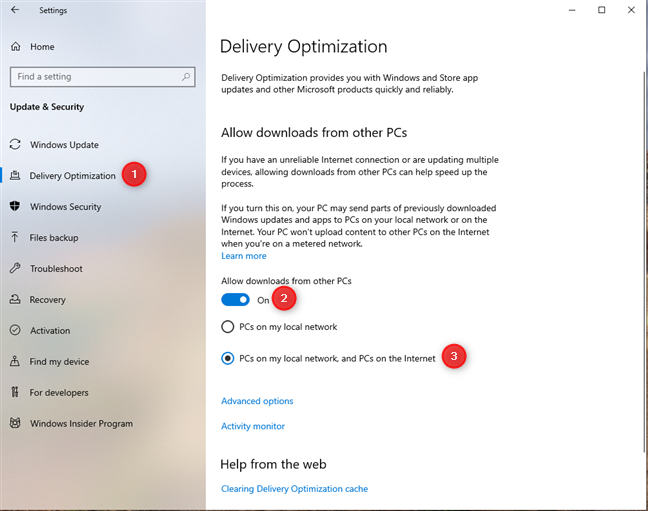Turn off Allow downloads from other PCs toggle

tap(235, 300)
